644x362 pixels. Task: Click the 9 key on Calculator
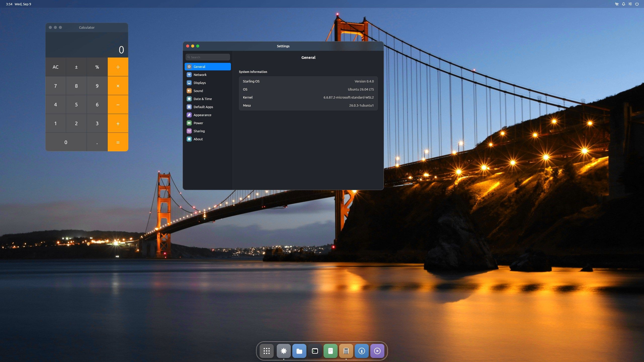click(97, 86)
